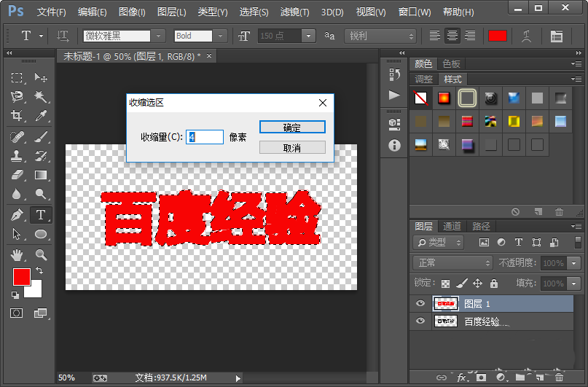Click the red foreground color swatch
This screenshot has height=387, width=588.
pyautogui.click(x=22, y=277)
